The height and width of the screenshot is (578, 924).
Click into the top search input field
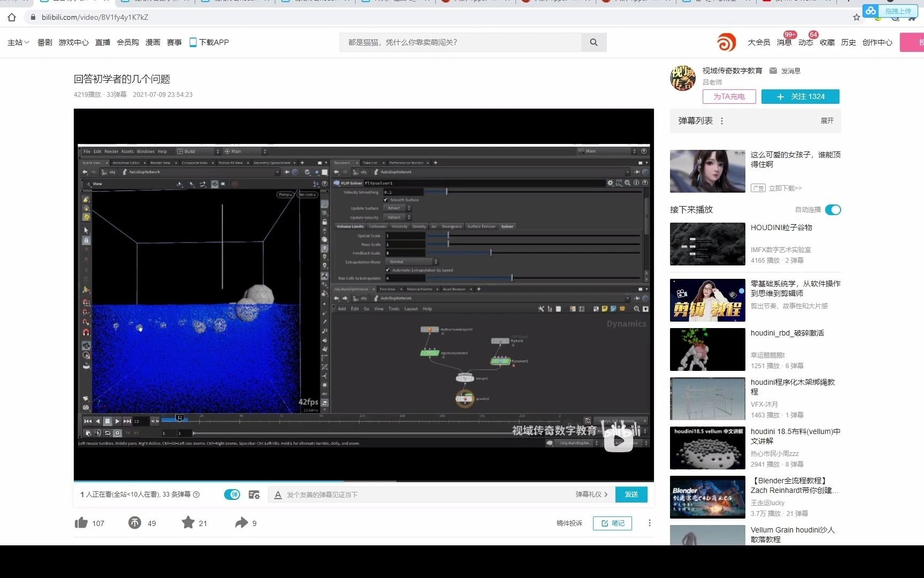pos(460,42)
